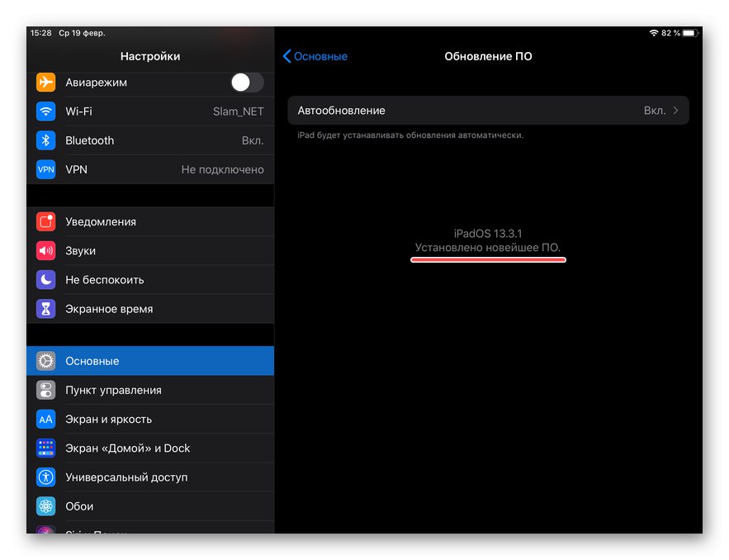
Task: Open Обои wallpaper settings
Action: pos(150,506)
